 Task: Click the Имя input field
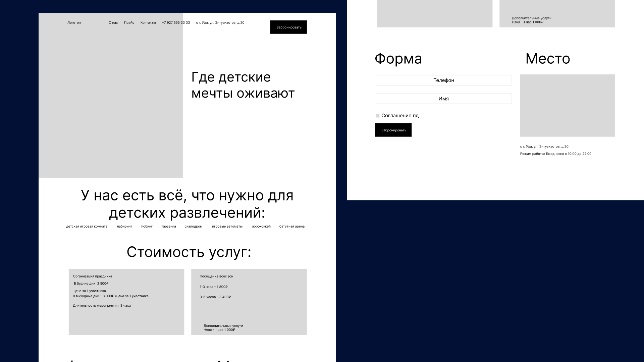coord(443,99)
